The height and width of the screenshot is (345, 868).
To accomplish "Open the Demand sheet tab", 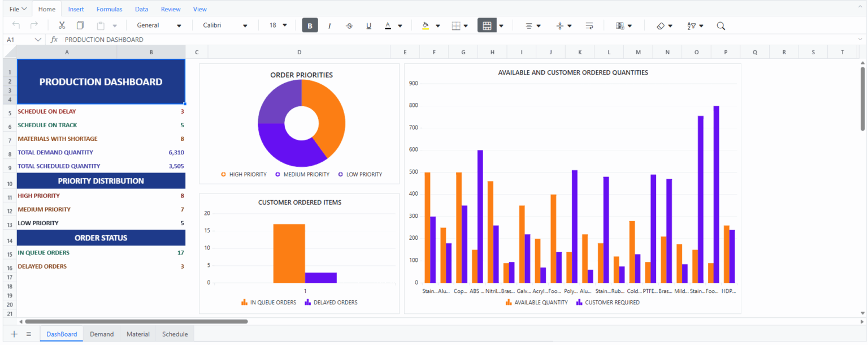I will [x=102, y=334].
